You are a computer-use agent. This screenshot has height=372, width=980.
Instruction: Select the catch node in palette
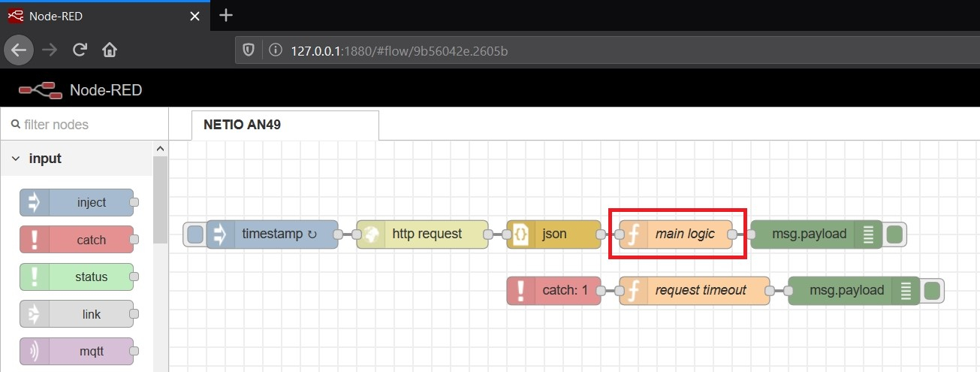click(77, 240)
